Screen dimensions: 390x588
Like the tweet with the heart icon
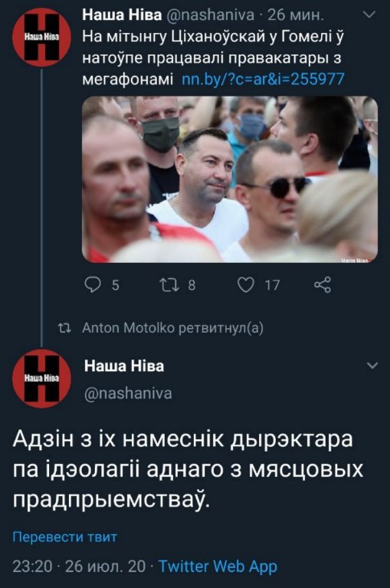pyautogui.click(x=246, y=285)
